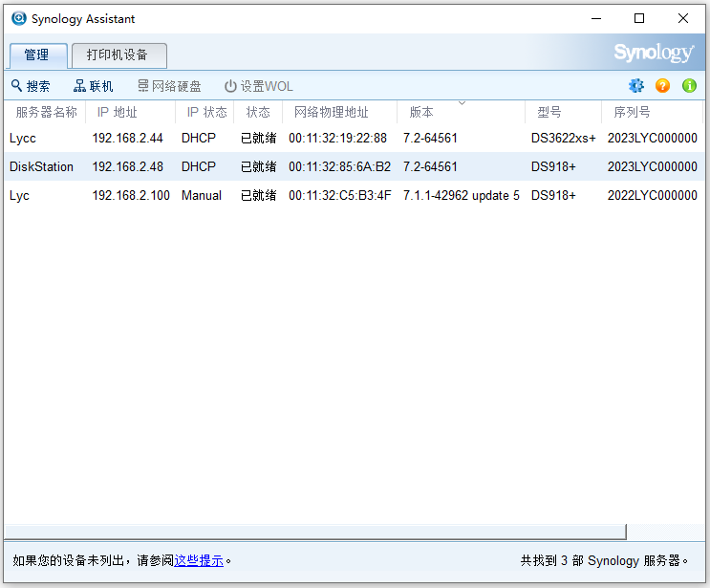This screenshot has width=710, height=588.
Task: Click the 网络硬盘 network drive icon
Action: 143,86
